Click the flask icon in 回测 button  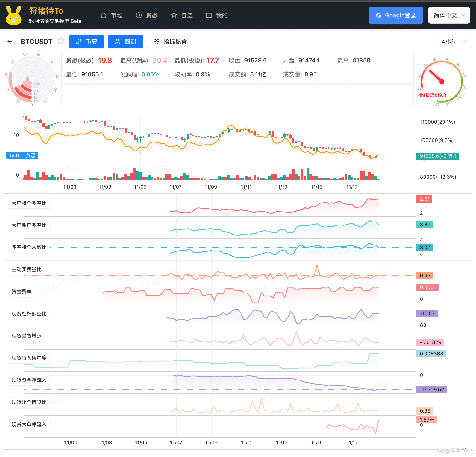point(118,42)
